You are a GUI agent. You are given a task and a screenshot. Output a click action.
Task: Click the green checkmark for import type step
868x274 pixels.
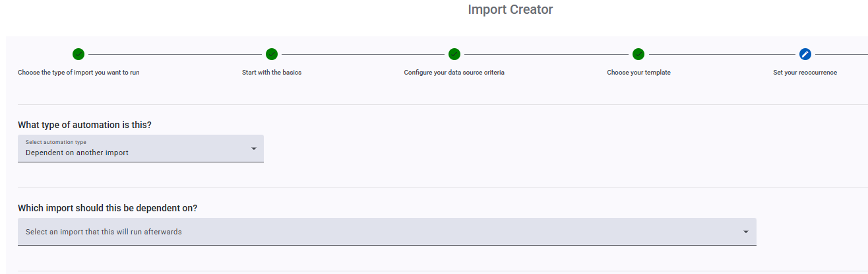(78, 54)
